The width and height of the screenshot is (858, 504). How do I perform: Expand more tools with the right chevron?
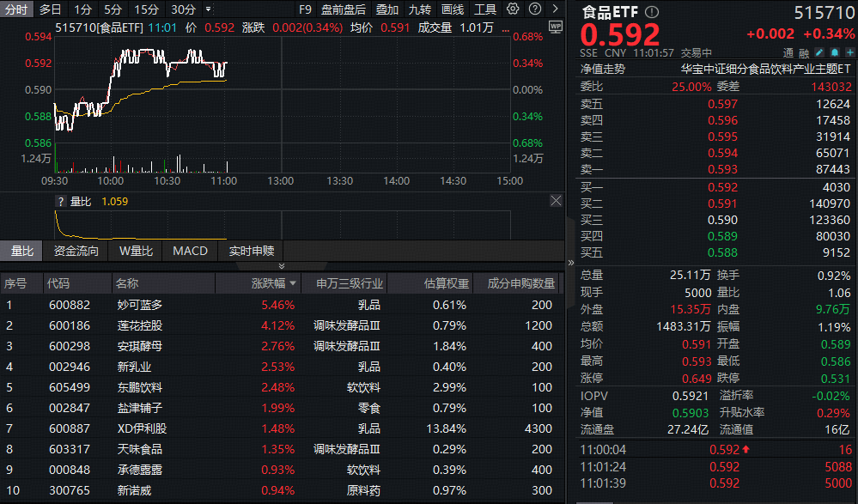point(555,9)
